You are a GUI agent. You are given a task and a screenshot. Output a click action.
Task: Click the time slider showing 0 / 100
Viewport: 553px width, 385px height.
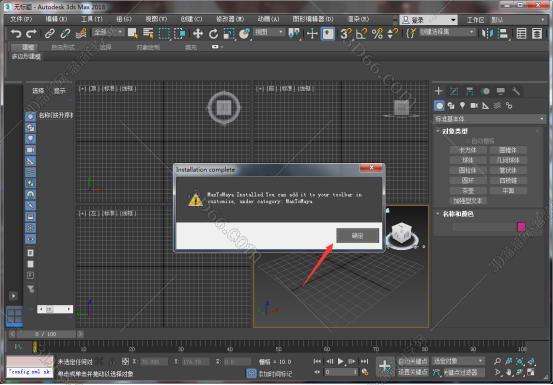46,334
